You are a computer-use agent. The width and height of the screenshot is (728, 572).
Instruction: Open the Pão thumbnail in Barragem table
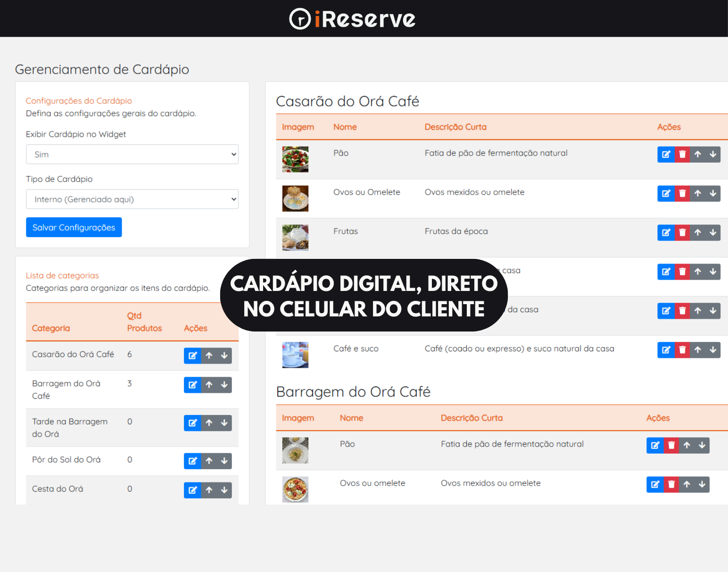click(x=295, y=450)
